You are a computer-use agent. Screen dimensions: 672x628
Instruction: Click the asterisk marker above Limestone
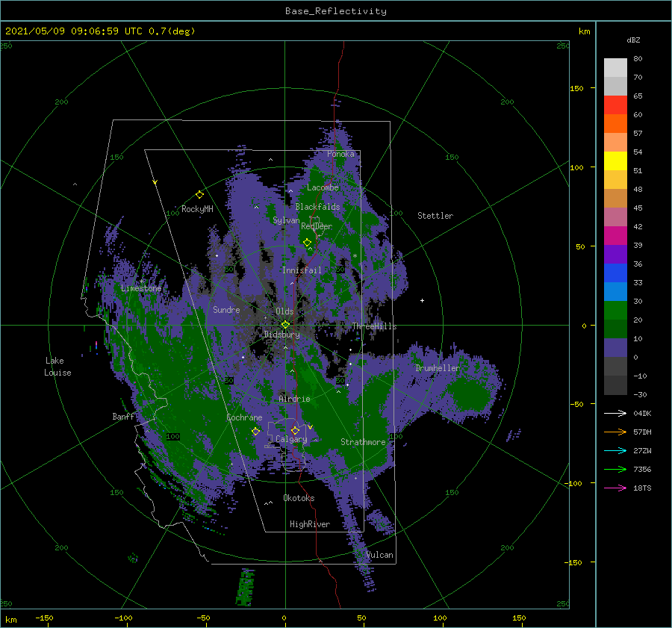[141, 282]
